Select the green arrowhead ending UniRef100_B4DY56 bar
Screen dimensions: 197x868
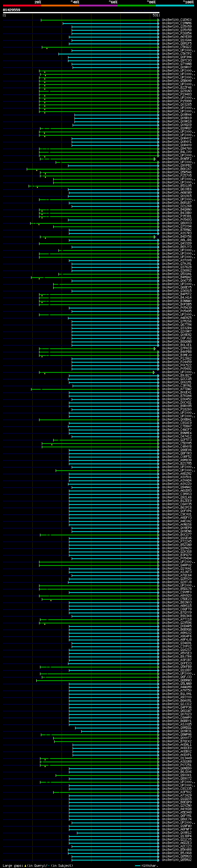pyautogui.click(x=155, y=237)
